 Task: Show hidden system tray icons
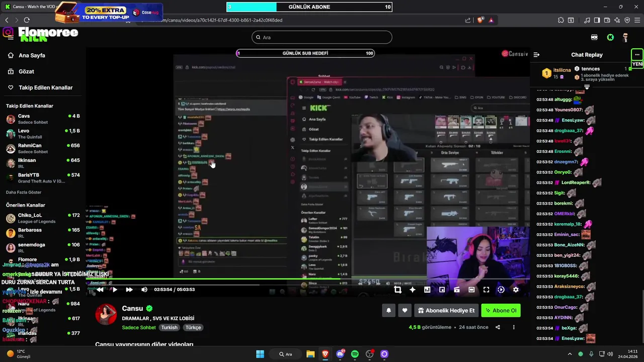pos(570,354)
